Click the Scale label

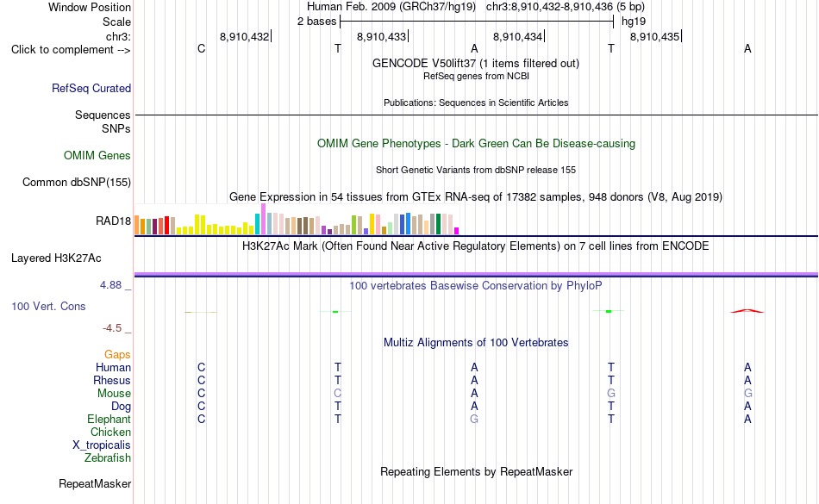click(x=116, y=22)
